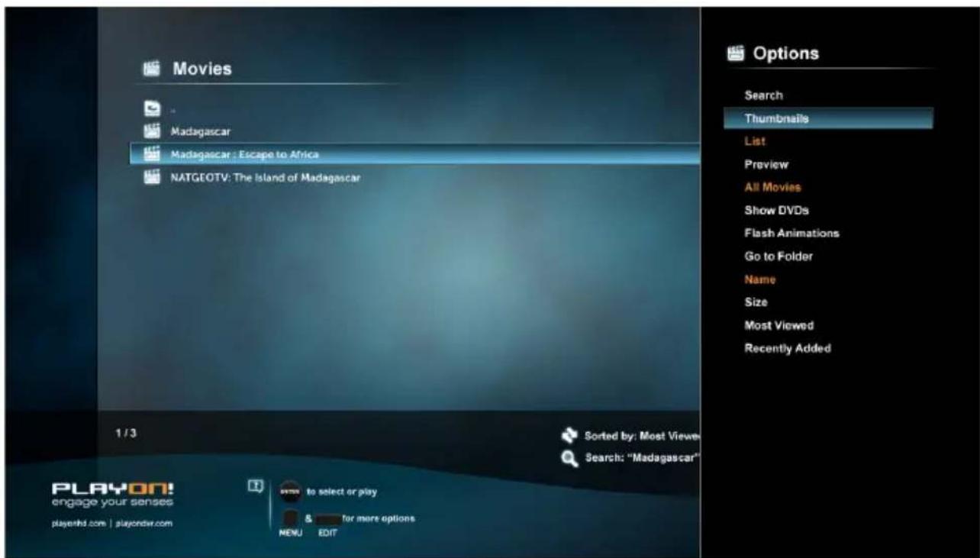Click the round Enter button icon
This screenshot has height=558, width=980.
[290, 491]
